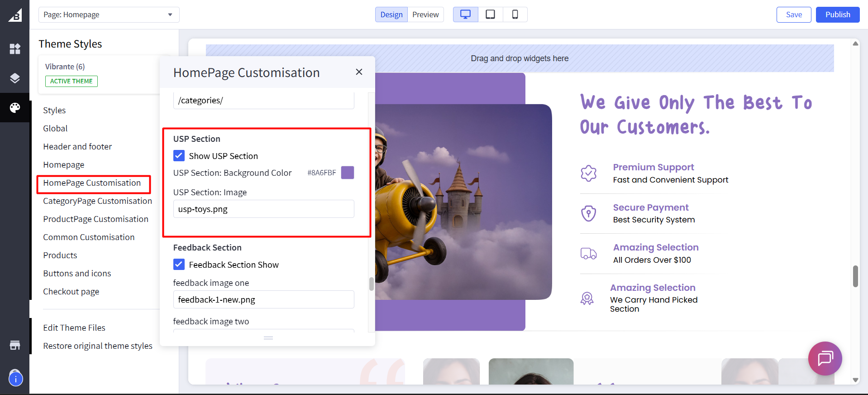The width and height of the screenshot is (868, 395).
Task: Click the Feedback Section heading
Action: click(x=207, y=248)
